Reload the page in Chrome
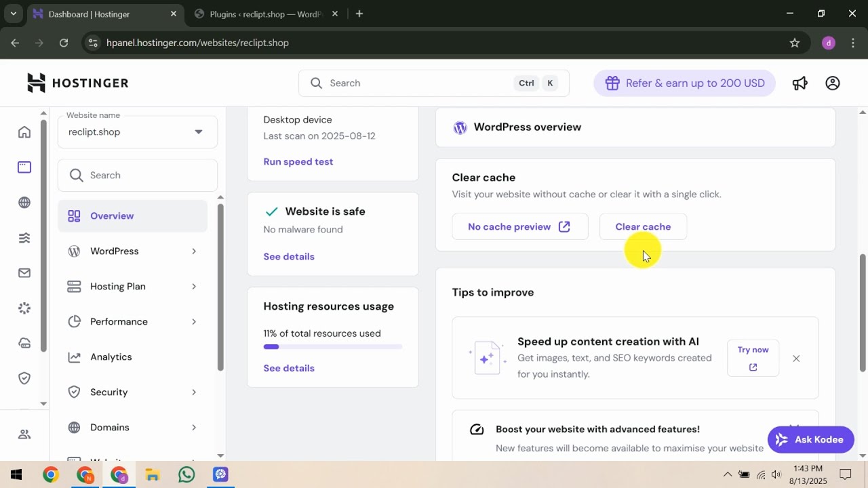 point(64,43)
